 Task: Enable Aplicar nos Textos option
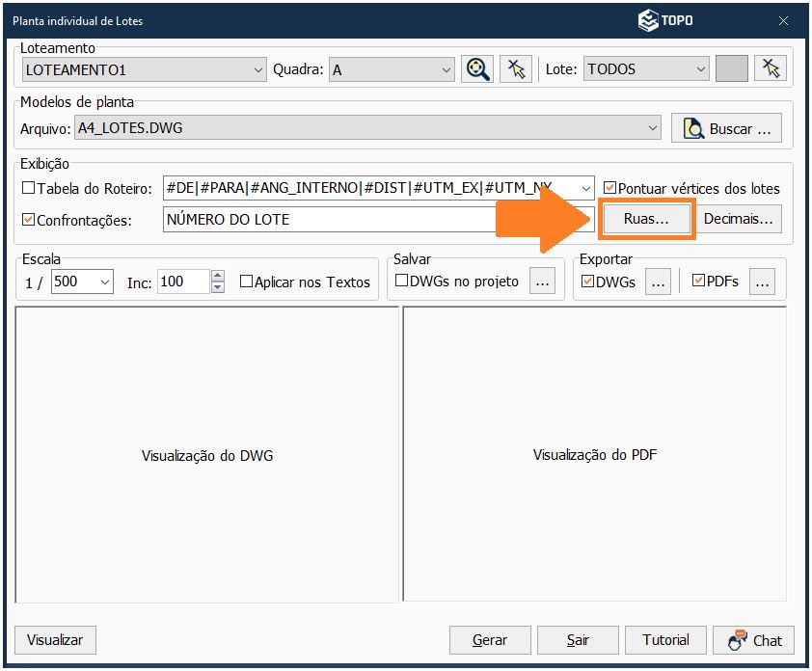click(246, 282)
